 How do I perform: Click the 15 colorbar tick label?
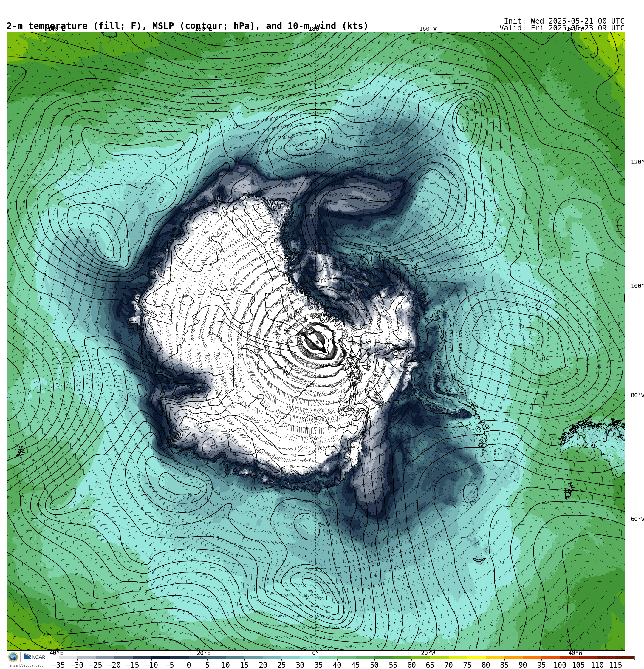244,665
